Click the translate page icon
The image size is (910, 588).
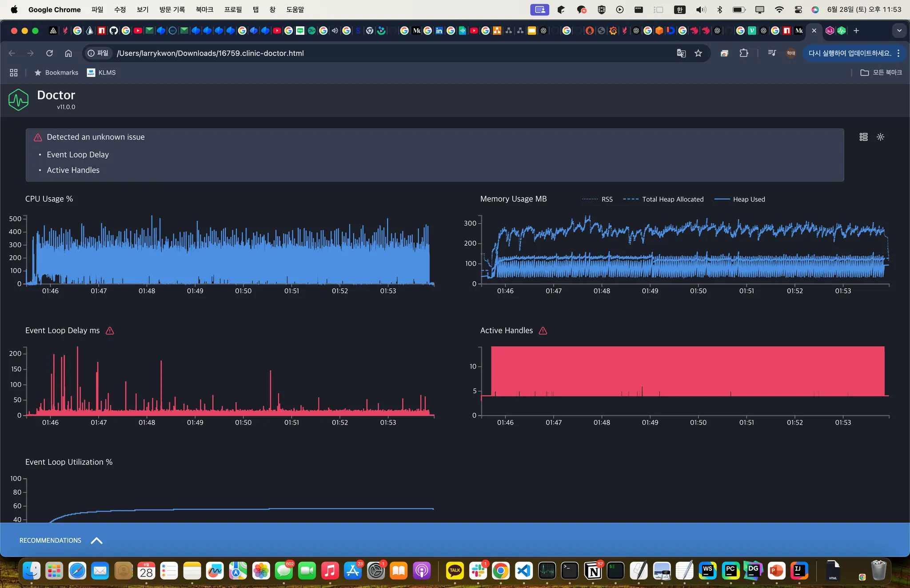(681, 53)
